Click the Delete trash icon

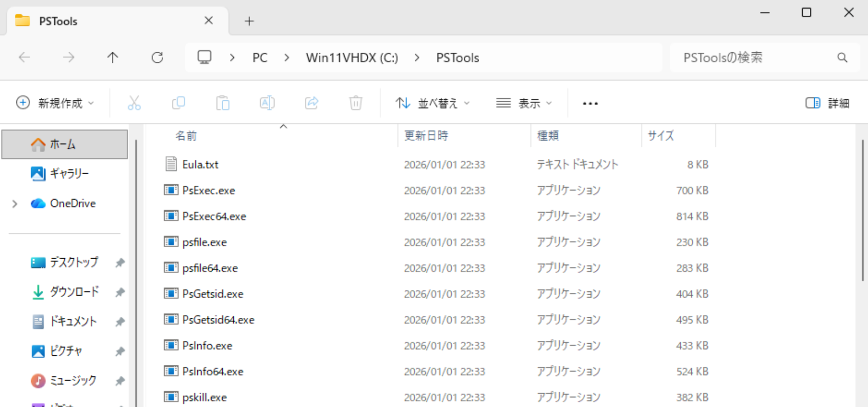pos(356,103)
